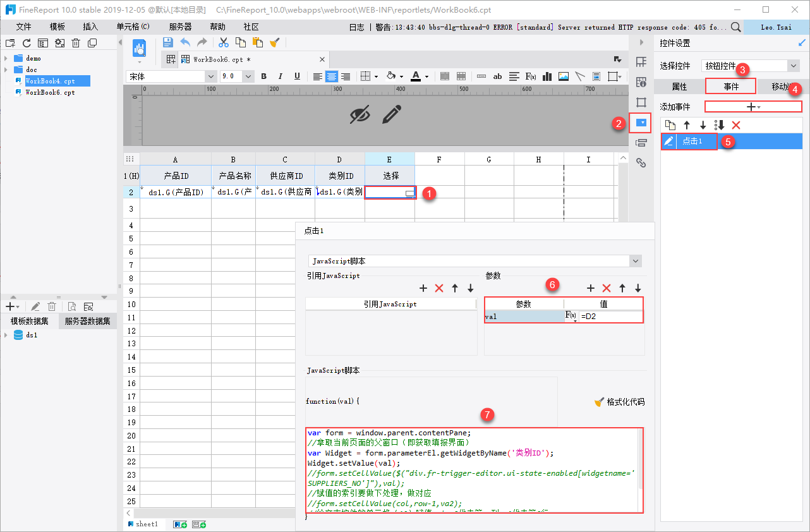The image size is (810, 532).
Task: Expand the doc folder in file tree
Action: 6,70
